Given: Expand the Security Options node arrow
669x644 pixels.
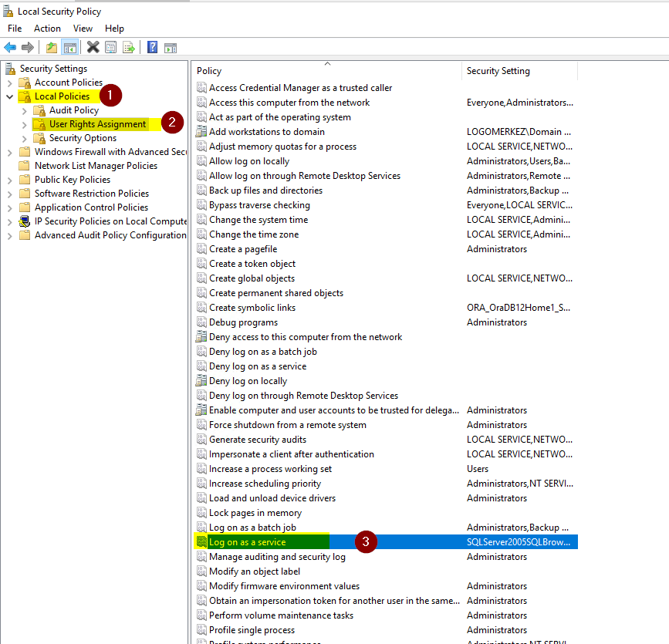Looking at the screenshot, I should coord(24,138).
